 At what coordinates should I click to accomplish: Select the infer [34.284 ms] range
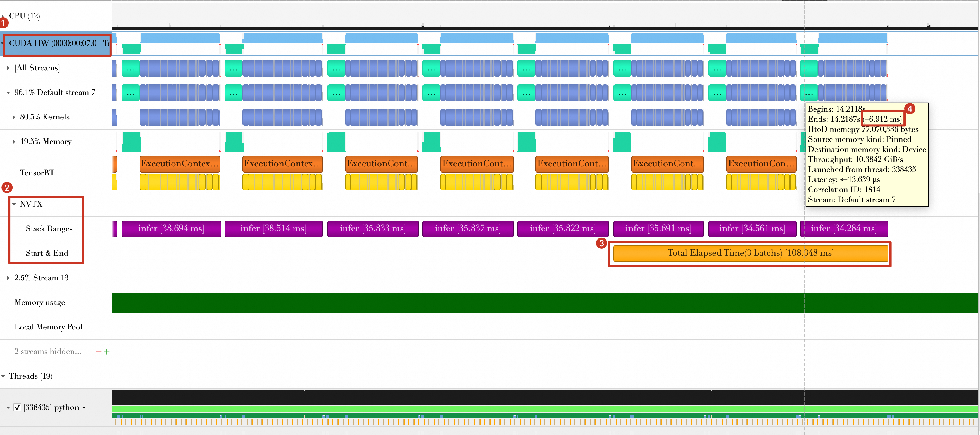point(844,228)
